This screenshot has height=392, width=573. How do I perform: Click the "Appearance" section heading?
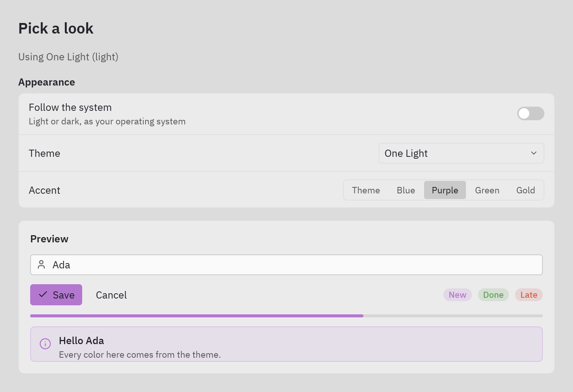47,82
